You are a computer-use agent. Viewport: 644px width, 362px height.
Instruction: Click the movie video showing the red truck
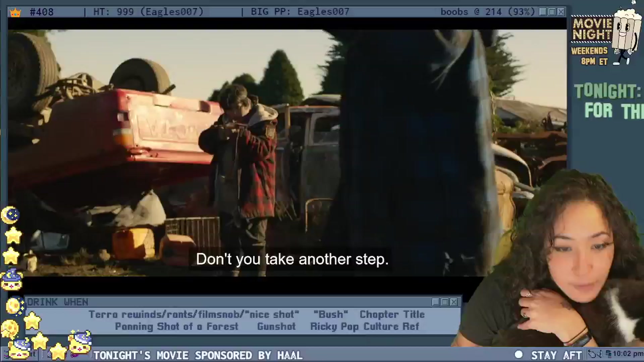[287, 153]
